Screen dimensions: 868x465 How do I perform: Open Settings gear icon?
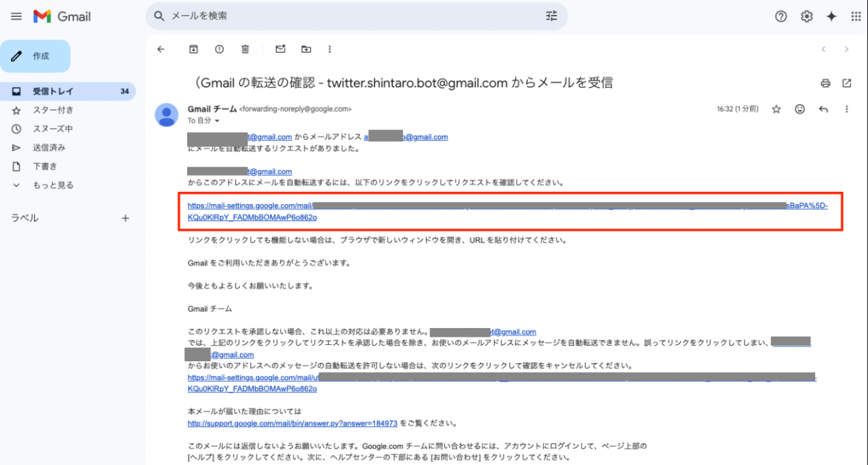point(806,16)
